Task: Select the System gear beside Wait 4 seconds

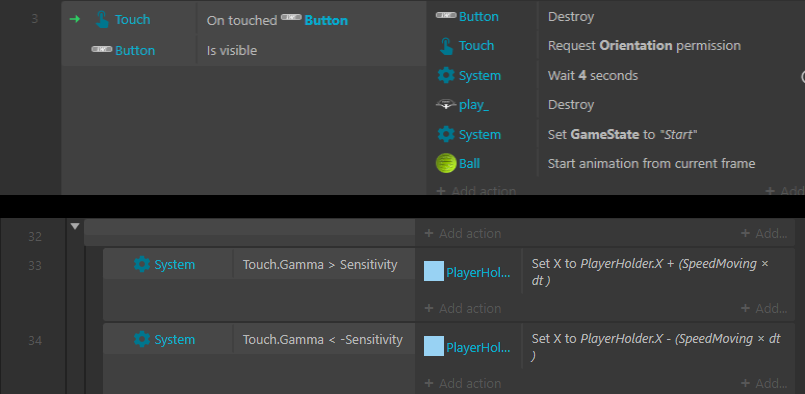Action: click(x=446, y=76)
